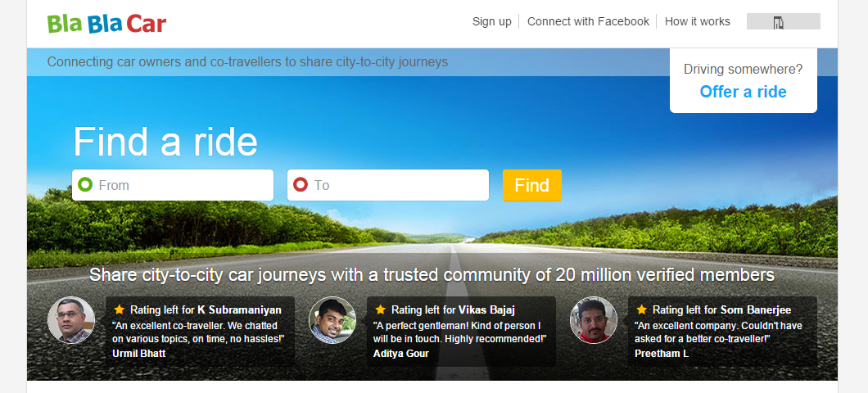Open Aditya Gour's profile photo
The height and width of the screenshot is (393, 868).
pyautogui.click(x=332, y=320)
